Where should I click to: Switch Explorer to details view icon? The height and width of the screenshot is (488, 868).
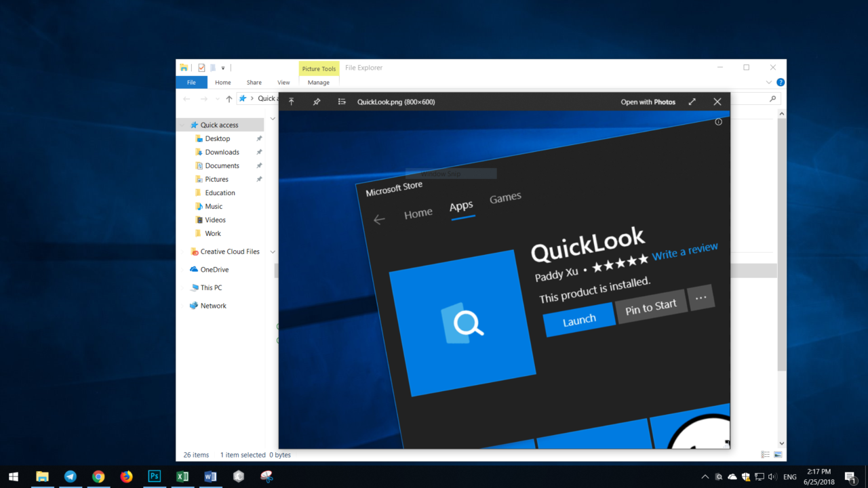(x=765, y=455)
